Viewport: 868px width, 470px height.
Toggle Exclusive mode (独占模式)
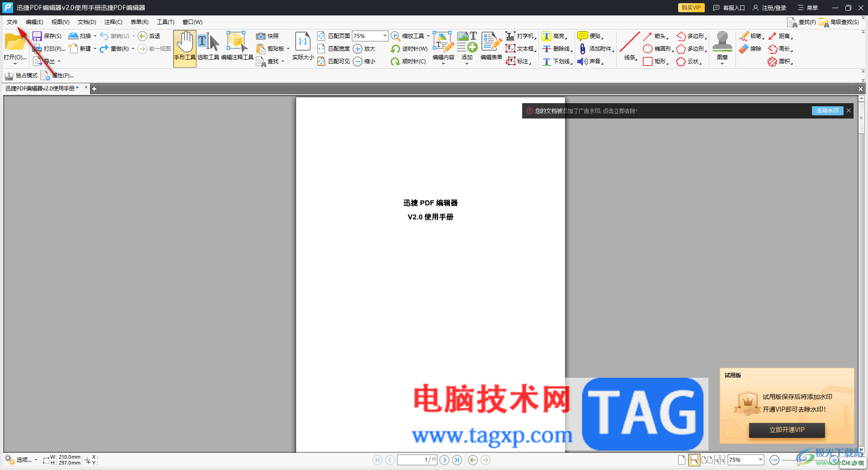[21, 76]
